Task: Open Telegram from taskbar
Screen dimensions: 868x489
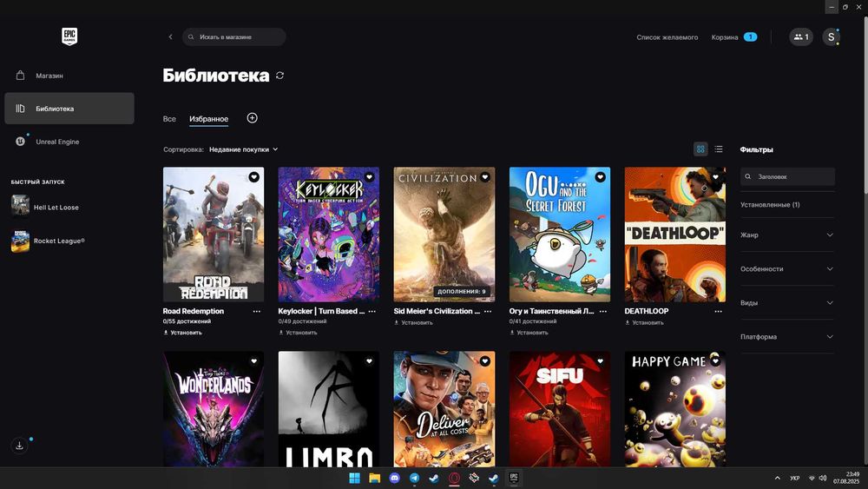Action: [415, 478]
